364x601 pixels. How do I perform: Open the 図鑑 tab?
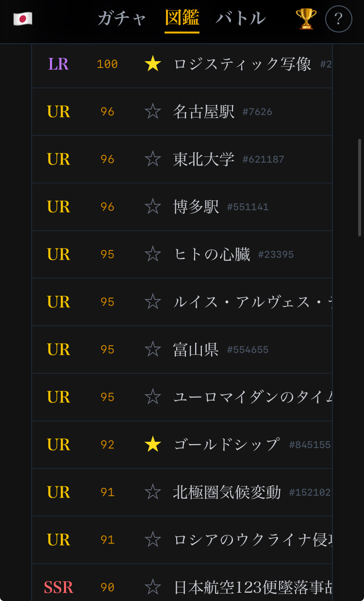tap(182, 18)
